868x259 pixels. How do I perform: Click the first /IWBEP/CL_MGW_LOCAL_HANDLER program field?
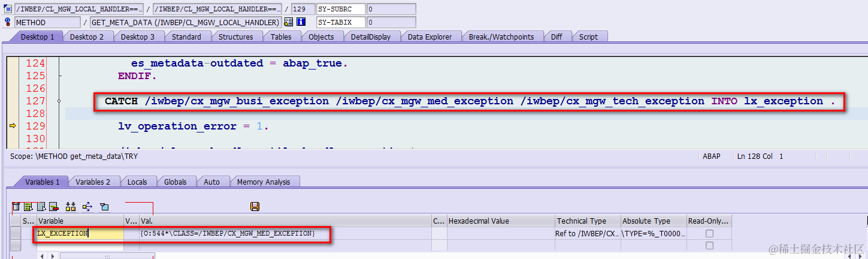[x=79, y=9]
